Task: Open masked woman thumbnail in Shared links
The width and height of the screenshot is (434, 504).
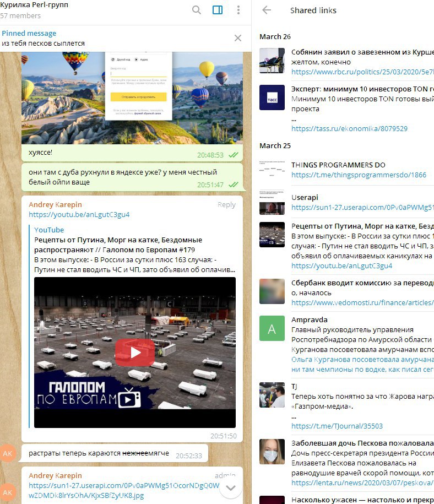Action: click(272, 452)
